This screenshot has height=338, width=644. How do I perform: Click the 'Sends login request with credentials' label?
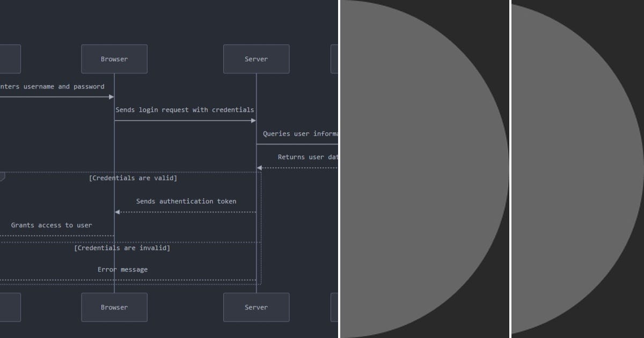[x=185, y=110]
